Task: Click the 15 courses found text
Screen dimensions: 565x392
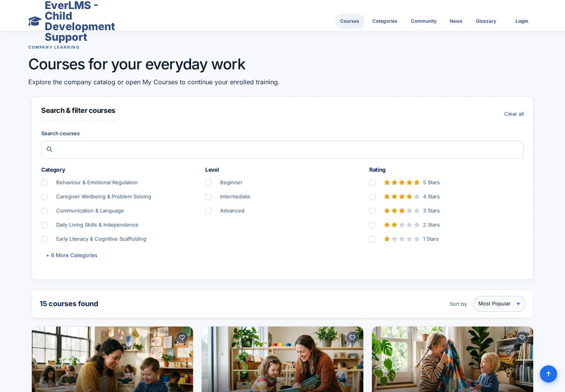Action: 69,304
